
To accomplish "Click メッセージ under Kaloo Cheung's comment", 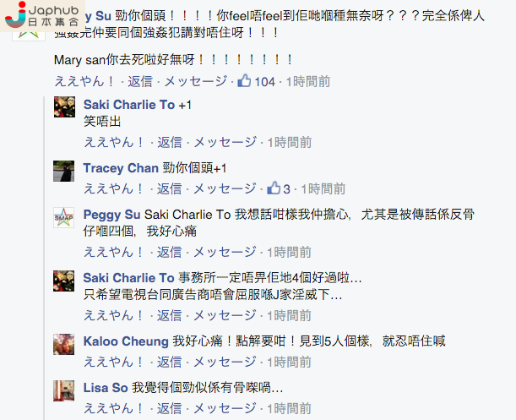I will click(225, 362).
